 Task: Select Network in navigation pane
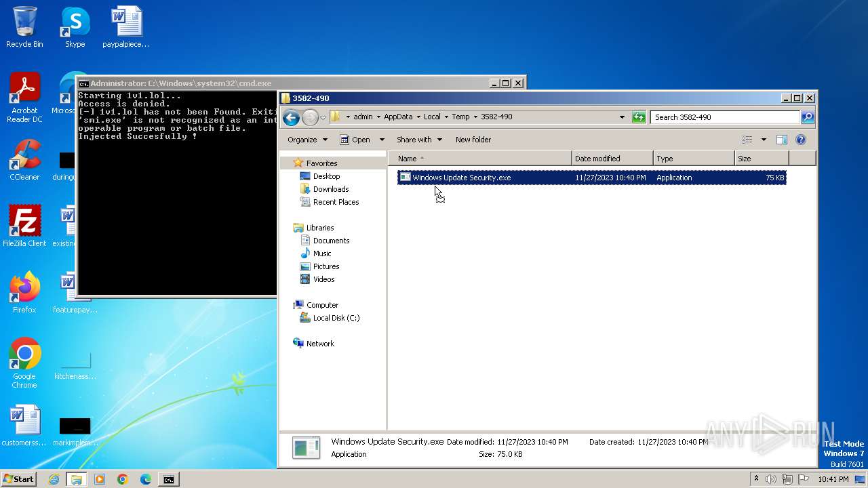pos(320,344)
